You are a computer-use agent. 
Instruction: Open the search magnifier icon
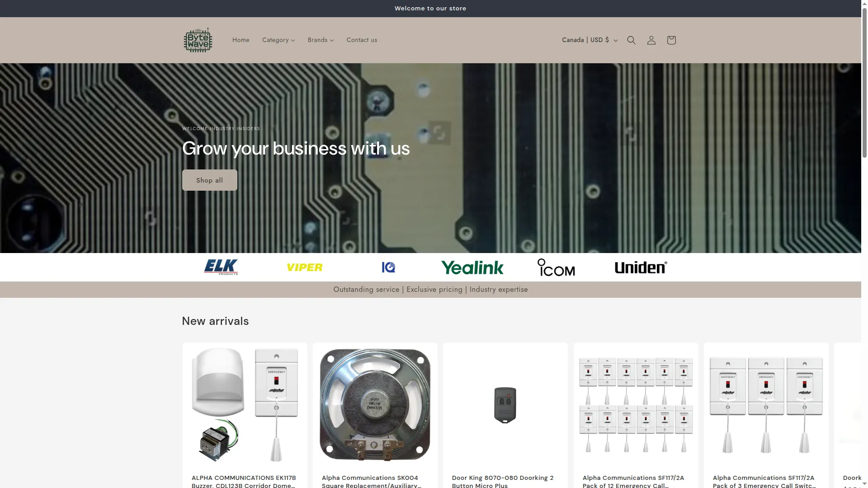point(631,40)
